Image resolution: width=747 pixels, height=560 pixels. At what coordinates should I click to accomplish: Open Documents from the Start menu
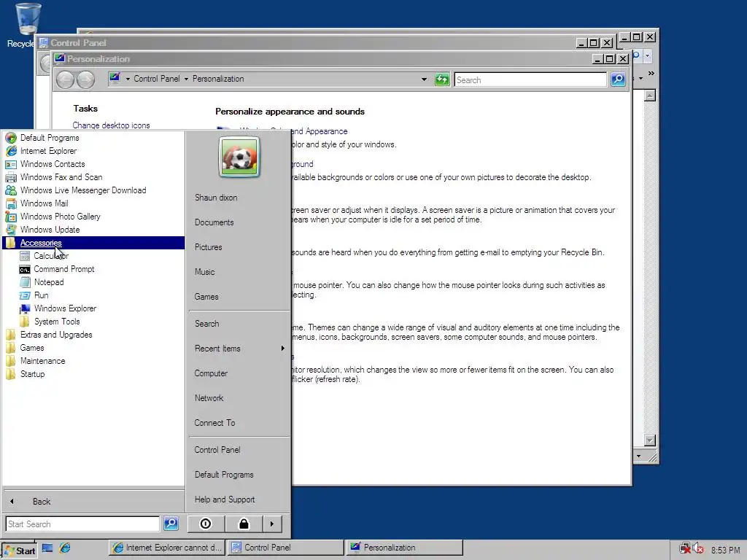[214, 222]
